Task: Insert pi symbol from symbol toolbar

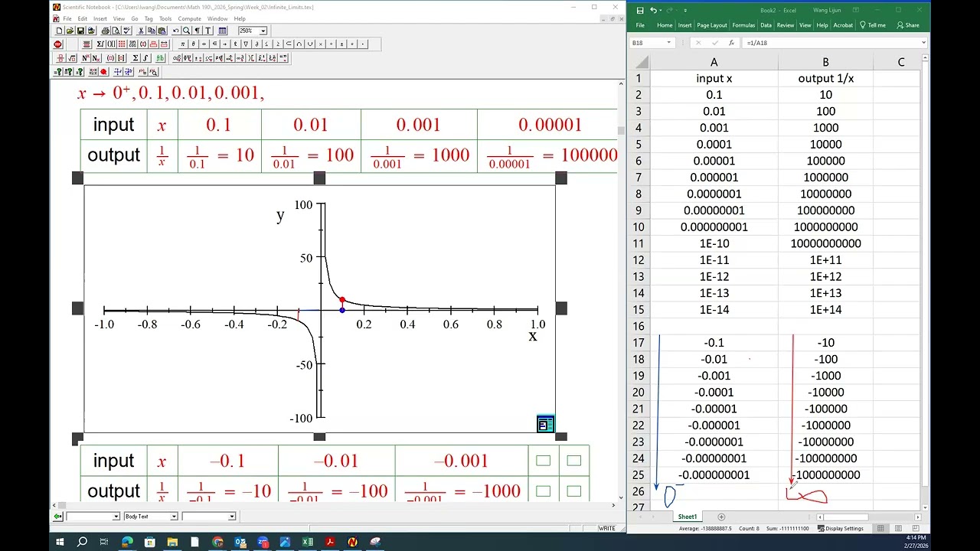Action: tap(182, 44)
